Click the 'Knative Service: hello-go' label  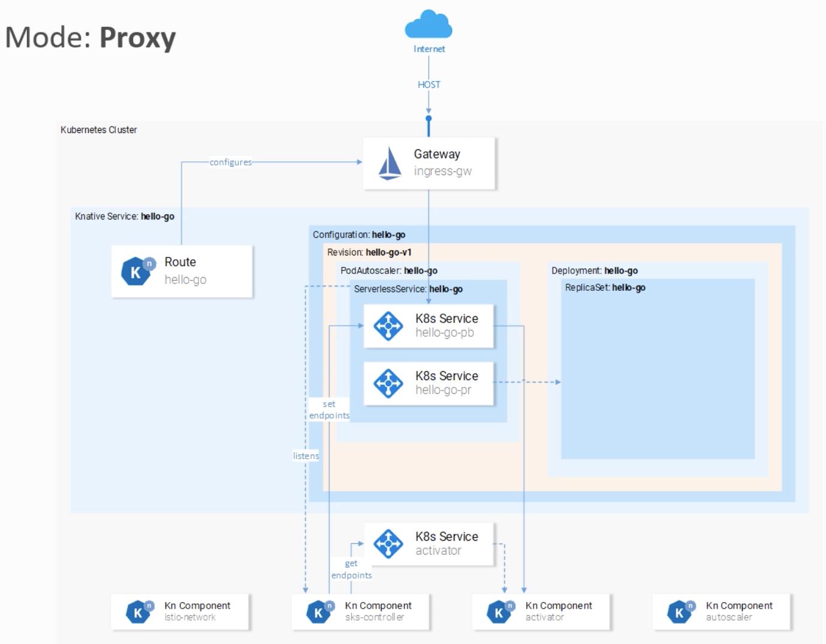[x=125, y=216]
